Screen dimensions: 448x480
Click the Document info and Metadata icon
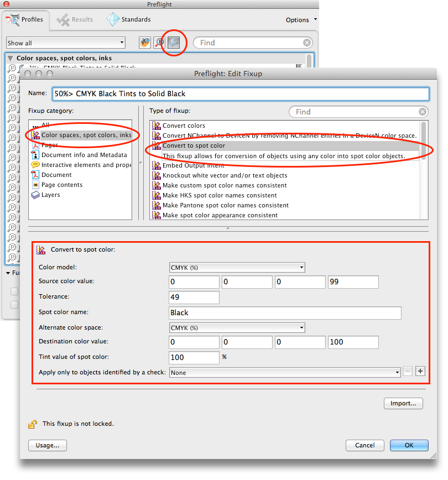pyautogui.click(x=35, y=155)
